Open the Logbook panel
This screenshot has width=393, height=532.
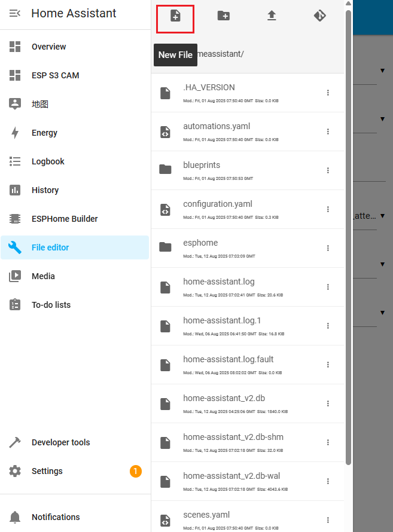pyautogui.click(x=75, y=161)
